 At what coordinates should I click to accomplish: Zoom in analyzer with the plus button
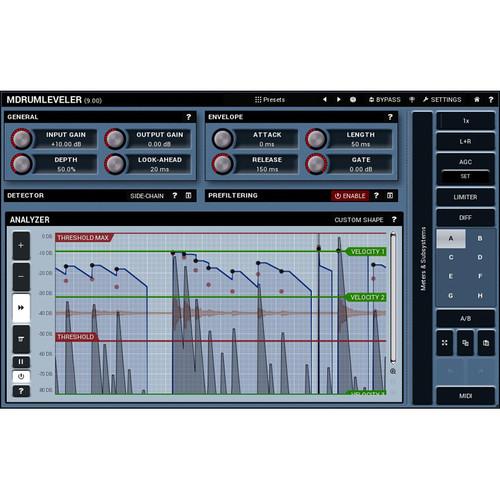click(x=21, y=246)
